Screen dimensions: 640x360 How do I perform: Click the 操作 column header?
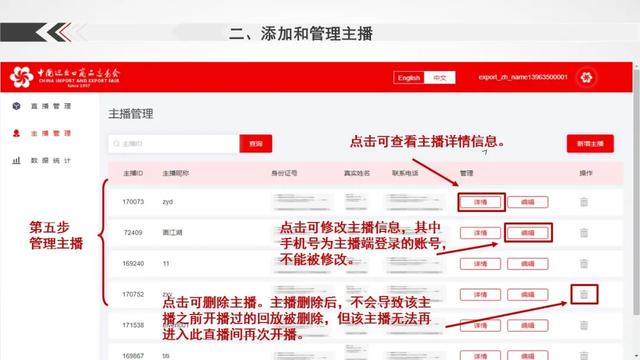(x=586, y=173)
